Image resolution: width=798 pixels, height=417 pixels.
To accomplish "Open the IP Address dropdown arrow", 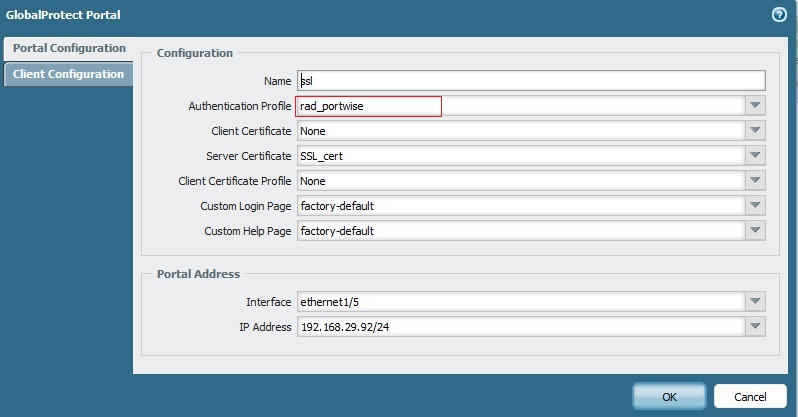I will tap(756, 327).
